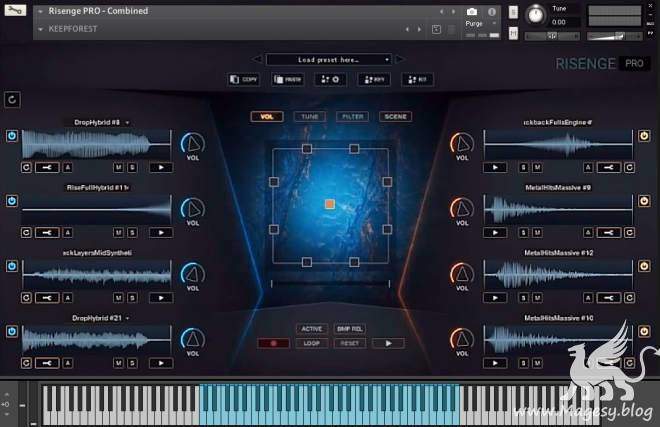Screen dimensions: 660x427
Task: Click the randomize settings button with gear
Action: click(x=330, y=79)
